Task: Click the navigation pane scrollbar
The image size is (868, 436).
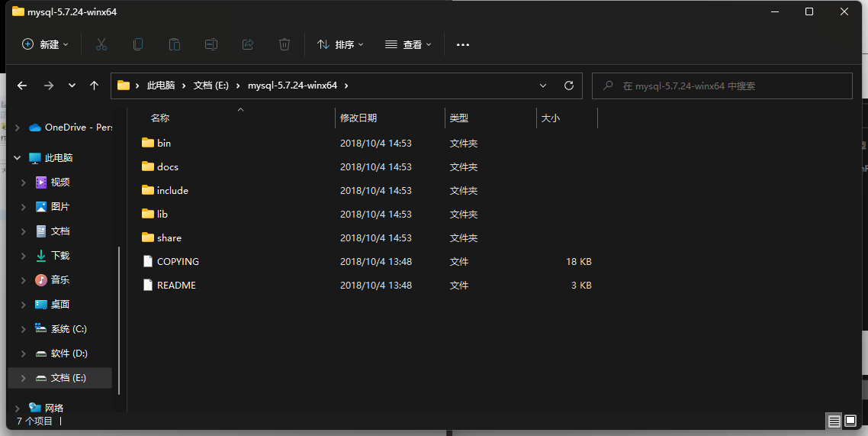Action: click(x=119, y=320)
